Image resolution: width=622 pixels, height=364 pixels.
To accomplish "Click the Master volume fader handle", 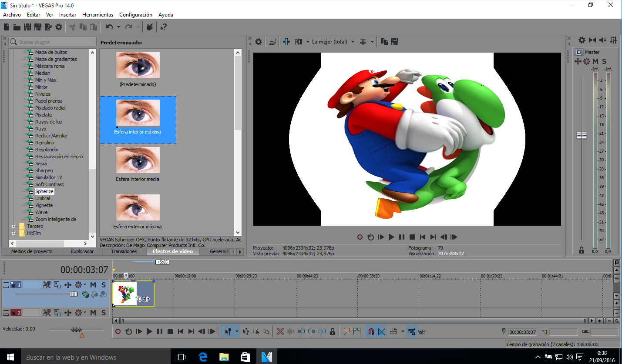I will (582, 135).
